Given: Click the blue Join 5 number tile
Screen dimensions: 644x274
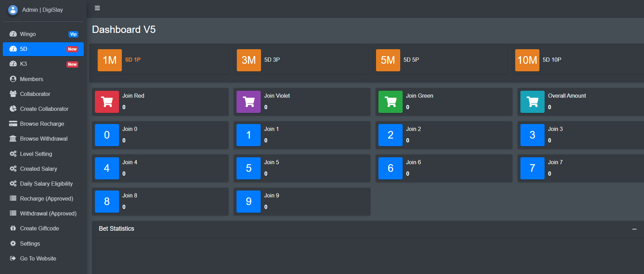Looking at the screenshot, I should pos(249,168).
